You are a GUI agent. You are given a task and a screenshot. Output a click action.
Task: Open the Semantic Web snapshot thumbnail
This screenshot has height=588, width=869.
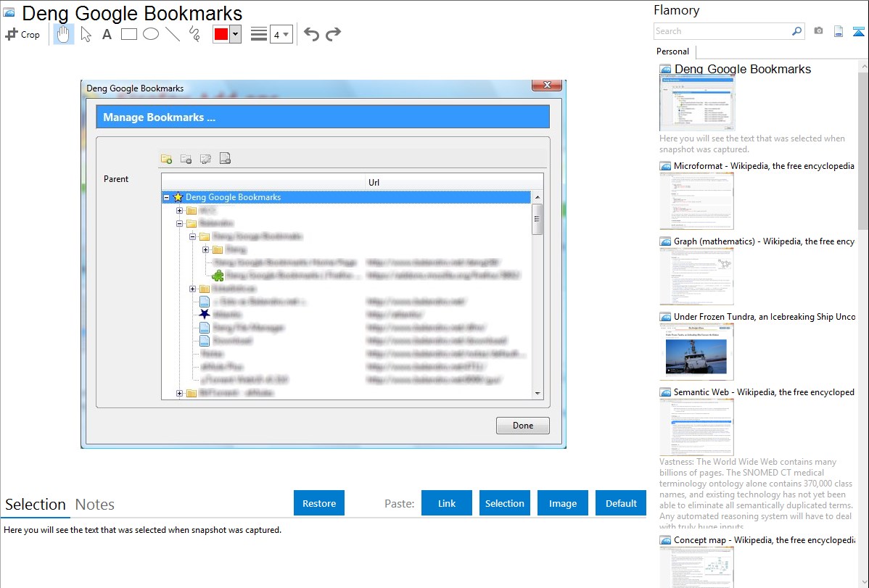click(x=696, y=427)
